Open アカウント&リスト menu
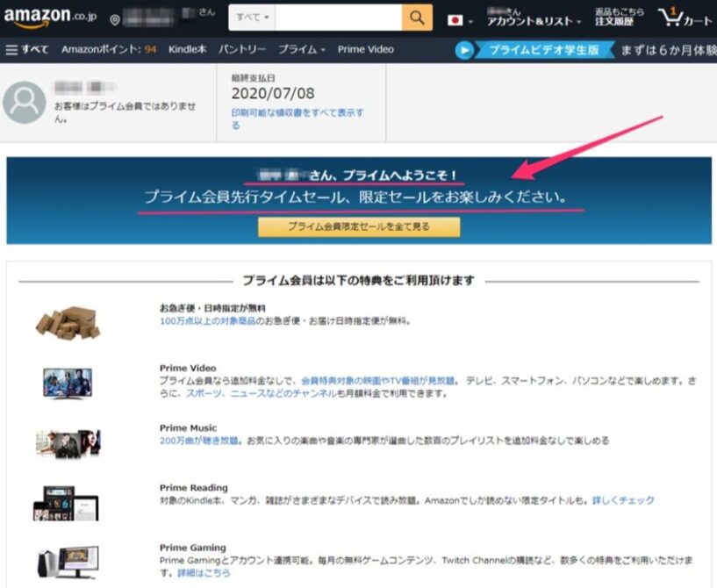This screenshot has width=717, height=588. pos(534,18)
